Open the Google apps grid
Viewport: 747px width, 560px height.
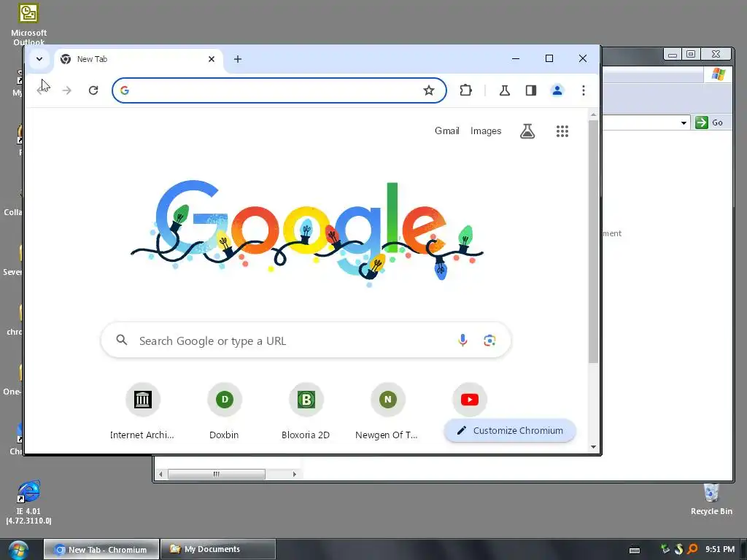point(562,131)
